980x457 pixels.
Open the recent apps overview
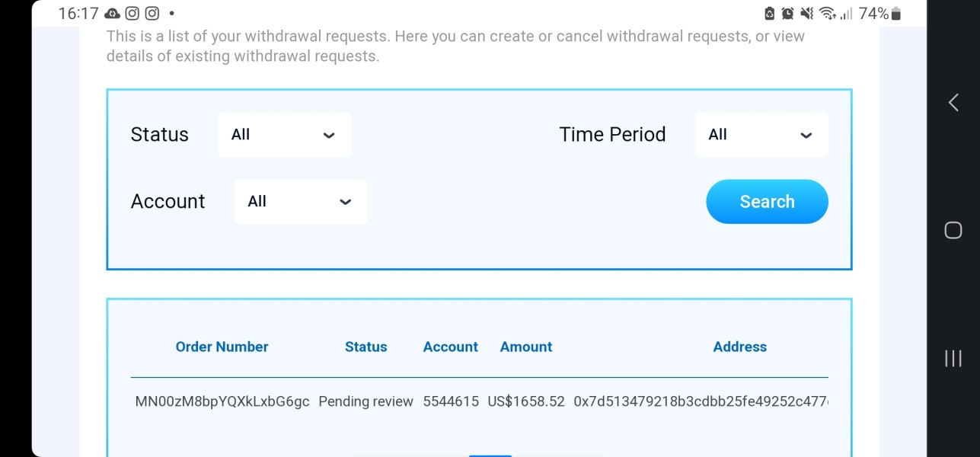pyautogui.click(x=953, y=358)
